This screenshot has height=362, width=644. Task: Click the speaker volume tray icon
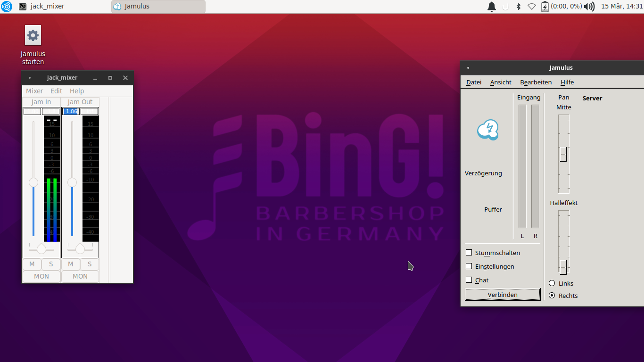[x=589, y=7]
